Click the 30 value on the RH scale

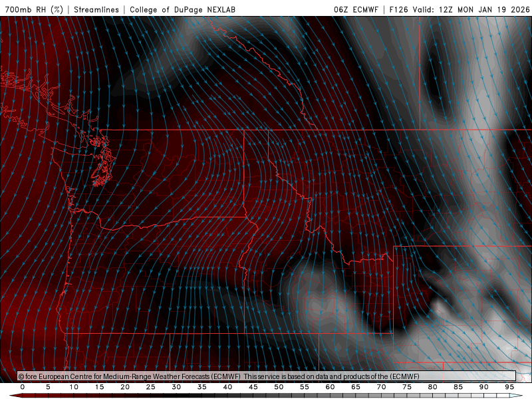[176, 387]
